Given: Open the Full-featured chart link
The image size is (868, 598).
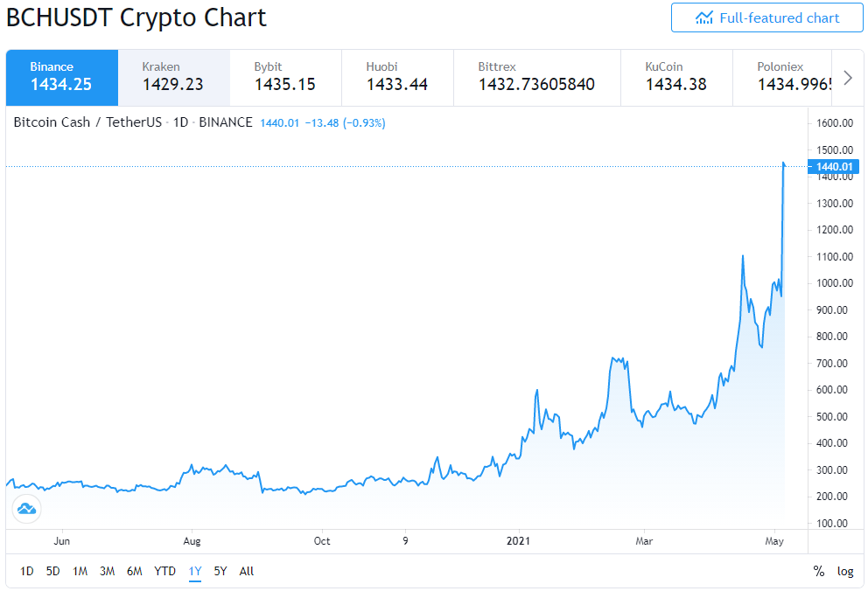Looking at the screenshot, I should 767,17.
